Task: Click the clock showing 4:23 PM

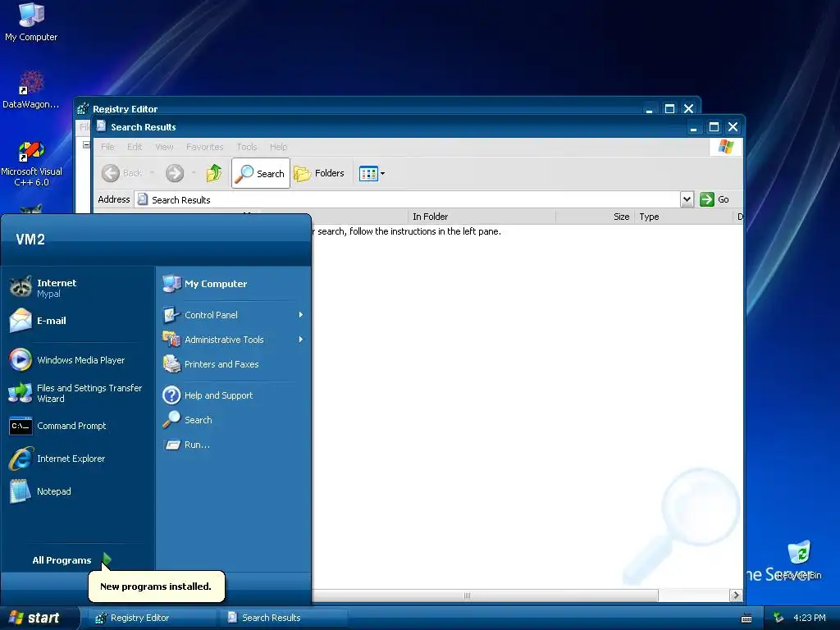Action: click(810, 618)
